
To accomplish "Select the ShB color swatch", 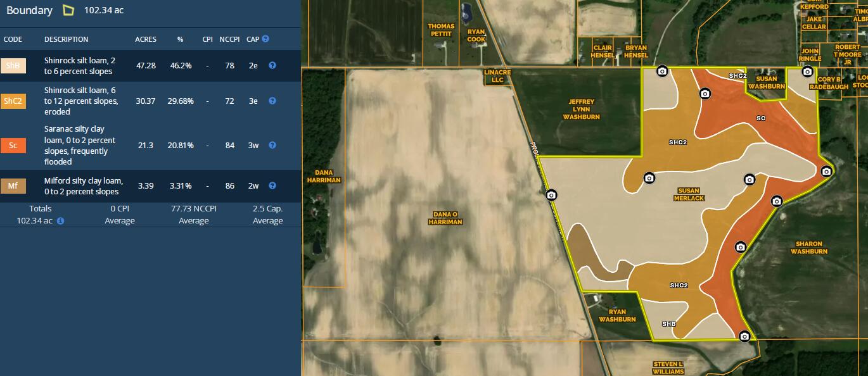I will (x=13, y=66).
